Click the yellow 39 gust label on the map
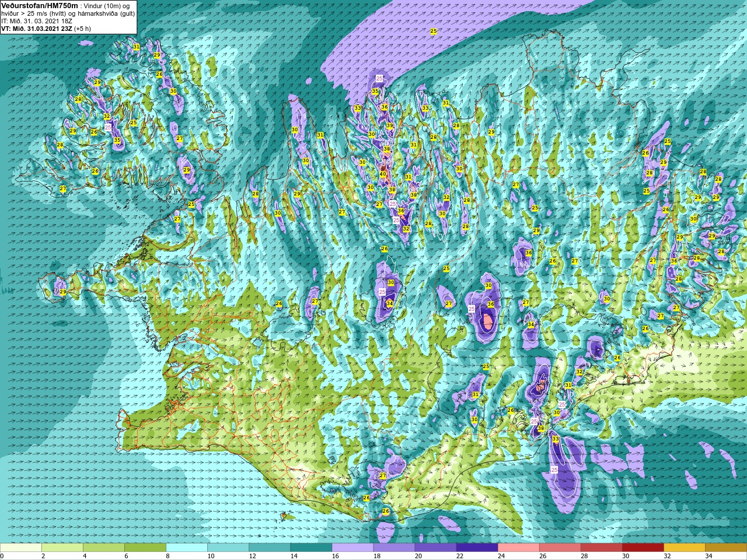The width and height of the screenshot is (747, 560). click(x=389, y=126)
